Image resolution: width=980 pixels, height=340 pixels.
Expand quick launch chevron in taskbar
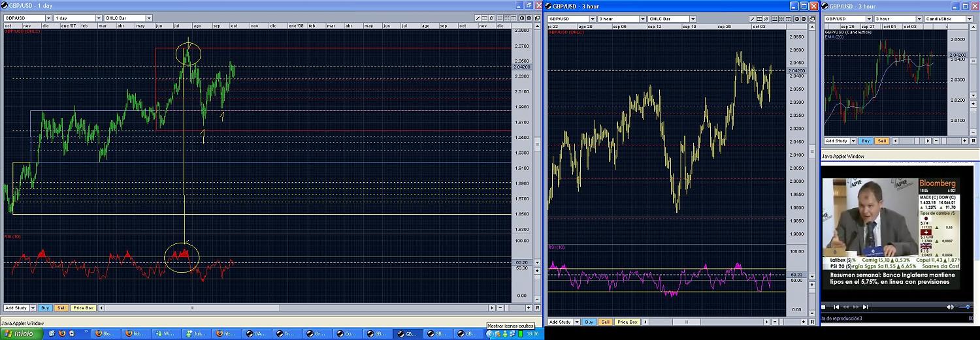(86, 332)
